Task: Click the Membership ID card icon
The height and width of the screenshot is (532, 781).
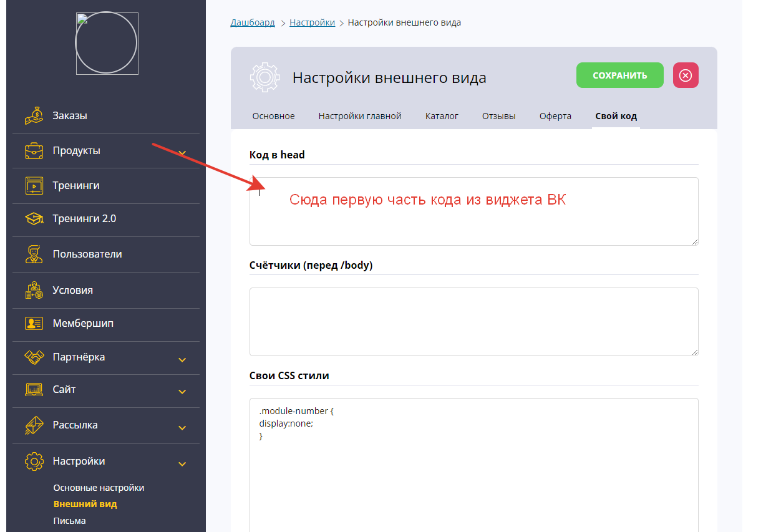Action: pyautogui.click(x=34, y=324)
